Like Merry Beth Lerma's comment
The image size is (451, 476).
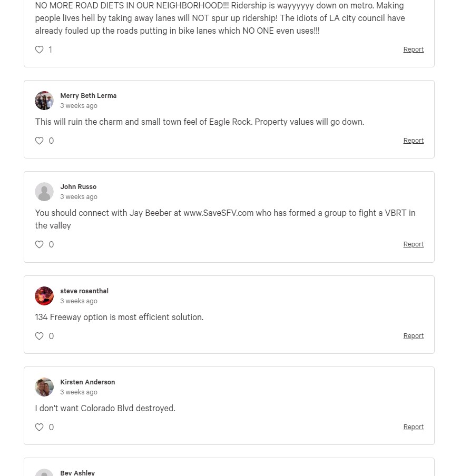click(x=40, y=141)
